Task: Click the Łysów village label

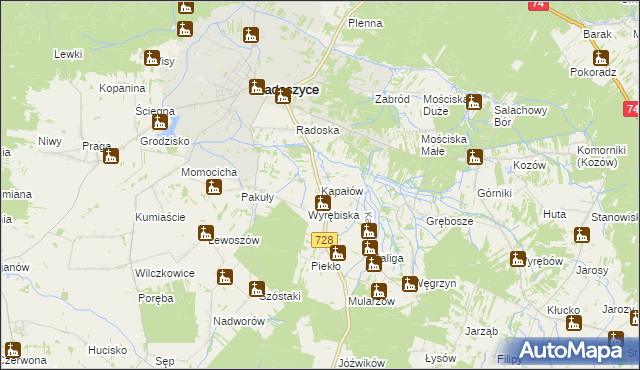Action: [x=440, y=359]
